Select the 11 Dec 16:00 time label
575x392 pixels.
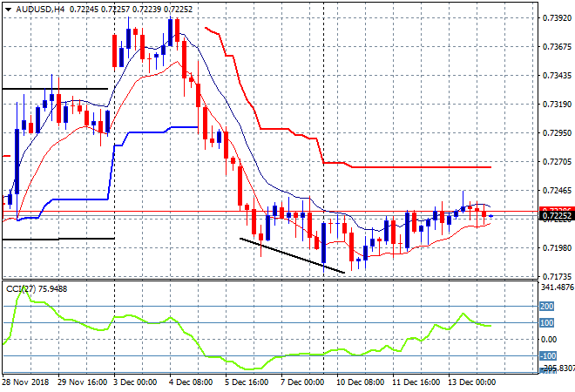pyautogui.click(x=416, y=382)
